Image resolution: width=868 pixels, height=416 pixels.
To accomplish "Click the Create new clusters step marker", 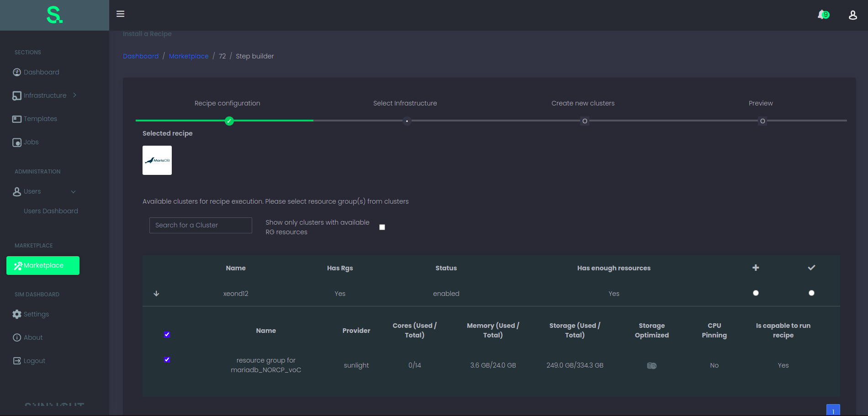I will [585, 121].
